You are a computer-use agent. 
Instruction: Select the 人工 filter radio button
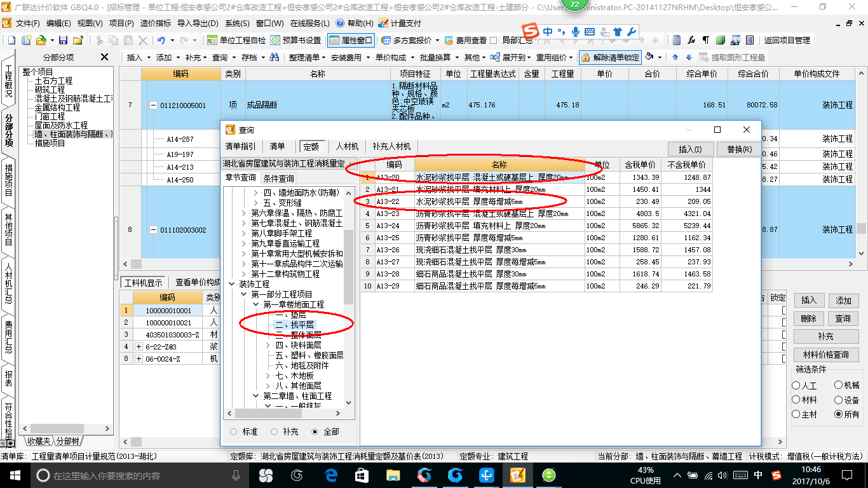click(796, 386)
